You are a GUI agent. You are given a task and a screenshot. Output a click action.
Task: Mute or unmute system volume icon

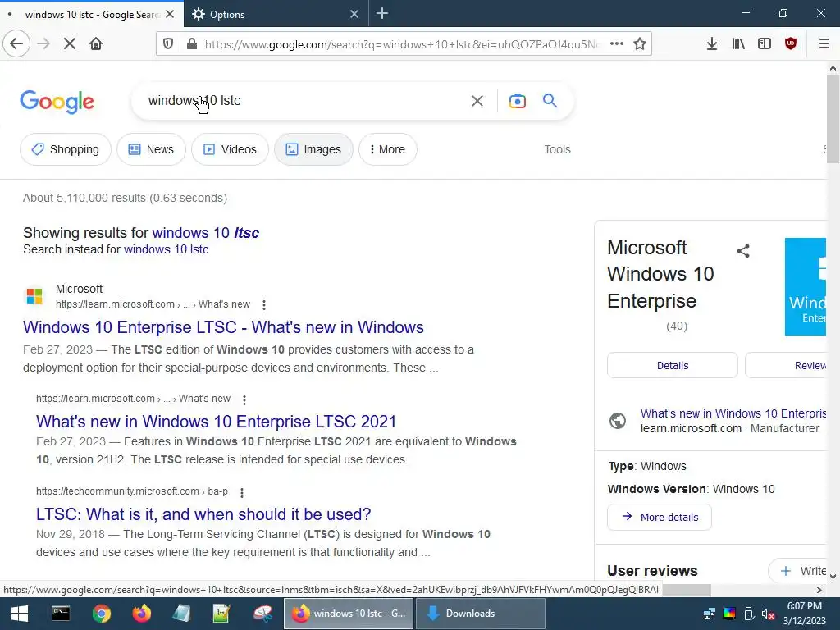pos(768,614)
